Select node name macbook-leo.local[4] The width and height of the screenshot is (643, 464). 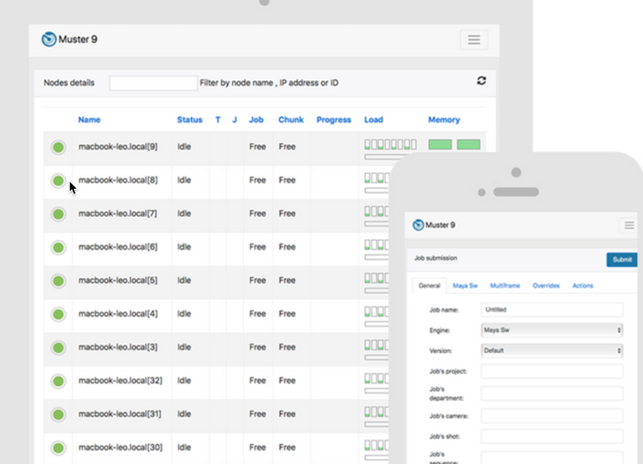118,314
